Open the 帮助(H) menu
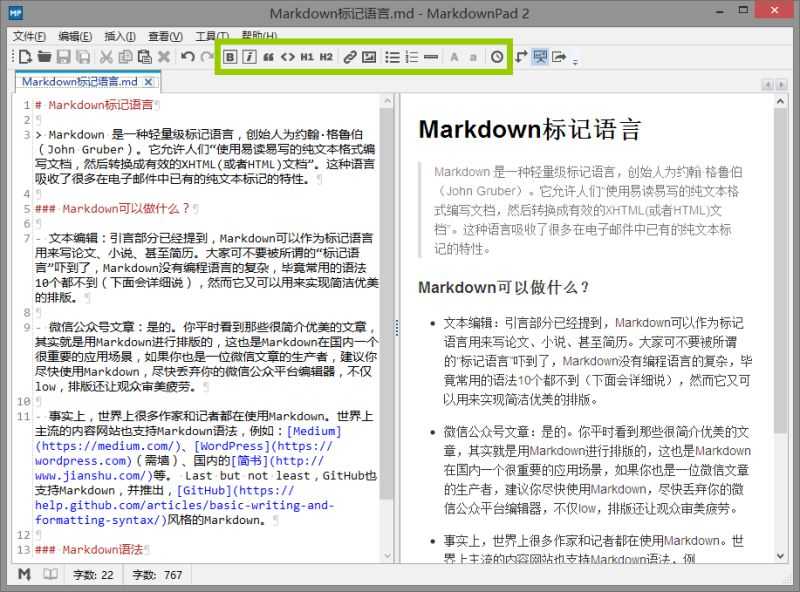Viewport: 800px width, 592px height. [260, 36]
